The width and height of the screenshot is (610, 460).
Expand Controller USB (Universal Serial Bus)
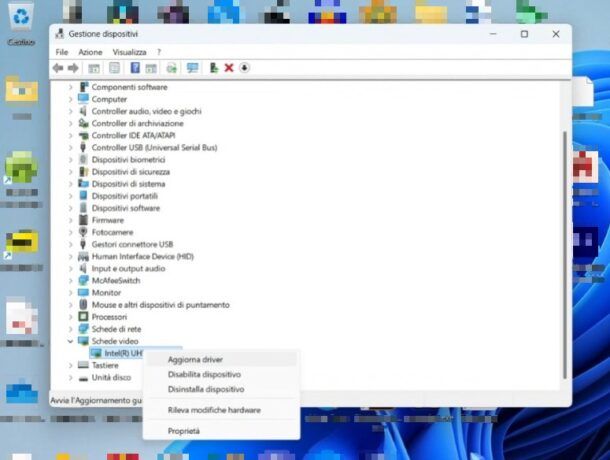pyautogui.click(x=70, y=147)
